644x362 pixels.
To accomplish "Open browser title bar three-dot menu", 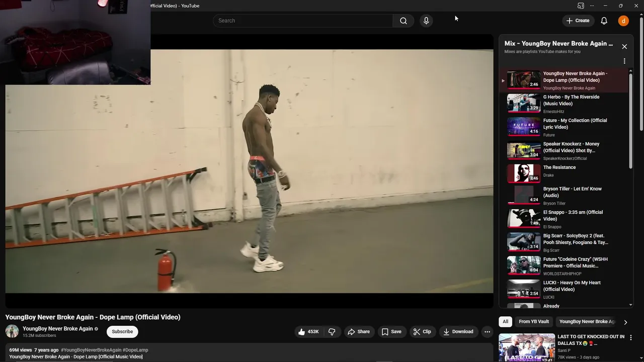I will [x=592, y=6].
